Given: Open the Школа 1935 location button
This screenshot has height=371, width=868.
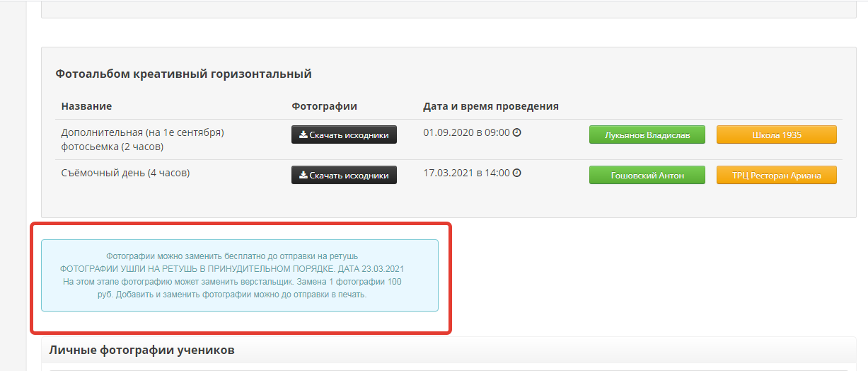Looking at the screenshot, I should tap(777, 135).
